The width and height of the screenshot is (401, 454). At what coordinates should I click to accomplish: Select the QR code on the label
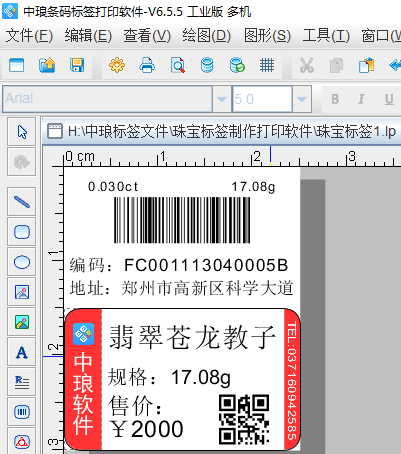click(x=244, y=420)
